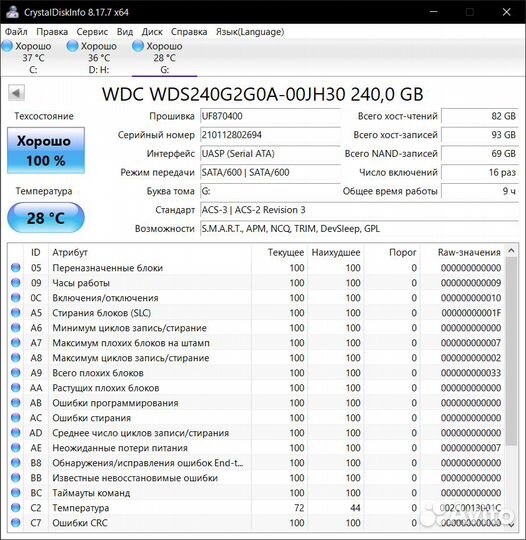Open the Файл menu

tap(16, 32)
